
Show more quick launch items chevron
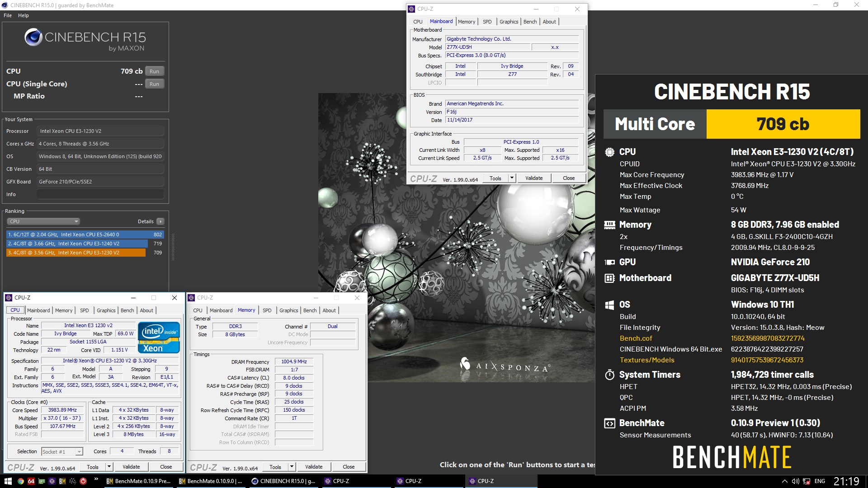96,479
